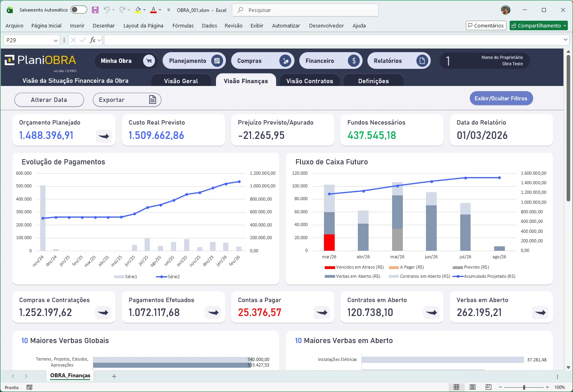Click the user profile picture
573x392 pixels.
506,10
